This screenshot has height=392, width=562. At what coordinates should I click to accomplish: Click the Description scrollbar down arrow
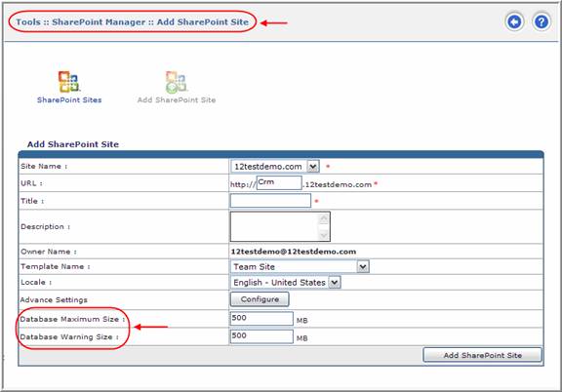(324, 235)
